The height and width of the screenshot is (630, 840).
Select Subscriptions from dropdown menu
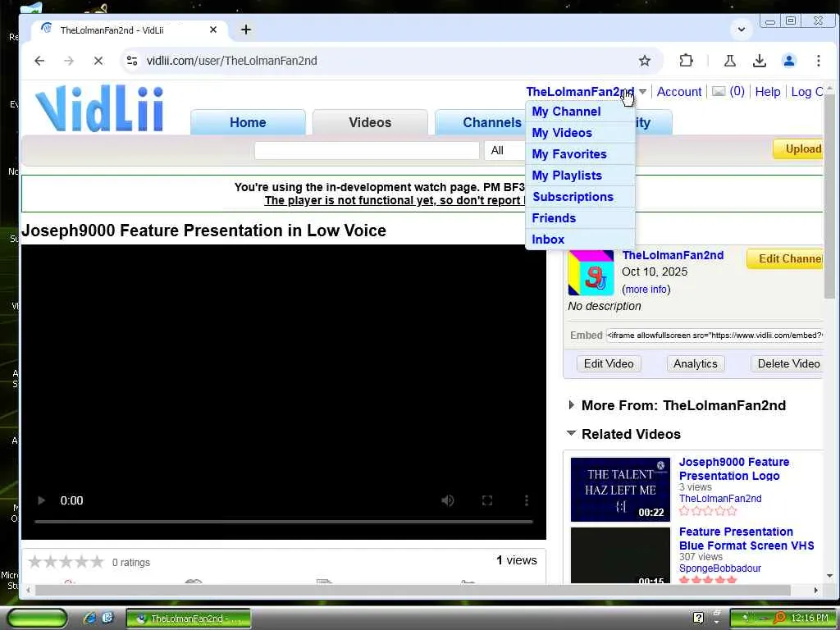[x=573, y=197]
